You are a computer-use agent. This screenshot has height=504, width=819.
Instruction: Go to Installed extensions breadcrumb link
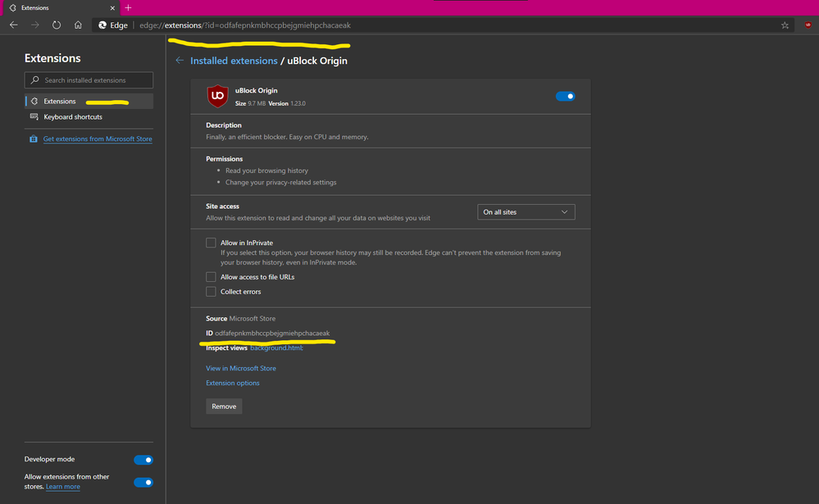coord(234,61)
